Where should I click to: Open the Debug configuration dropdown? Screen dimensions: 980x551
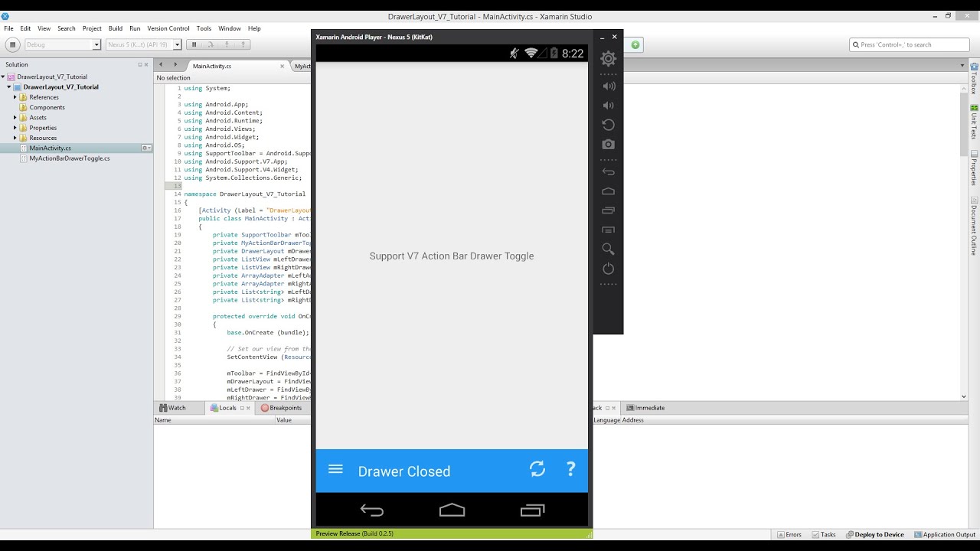63,44
